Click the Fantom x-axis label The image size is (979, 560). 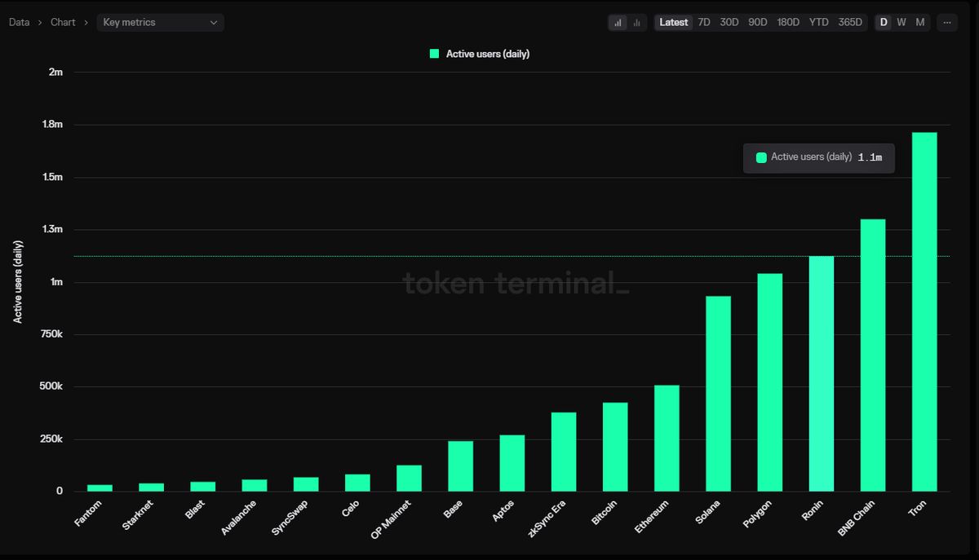pos(88,513)
